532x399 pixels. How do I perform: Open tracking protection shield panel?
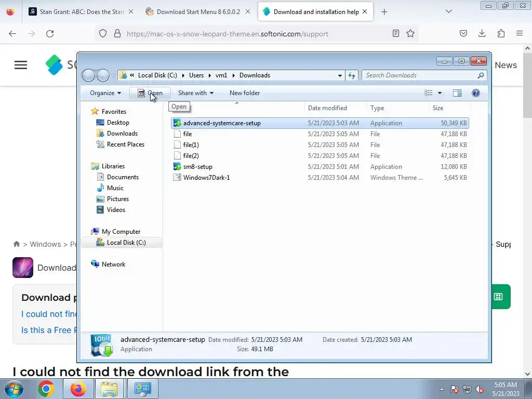103,34
